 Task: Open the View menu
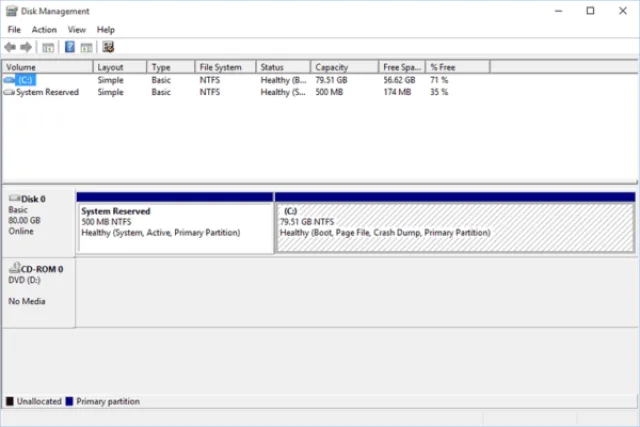tap(77, 30)
